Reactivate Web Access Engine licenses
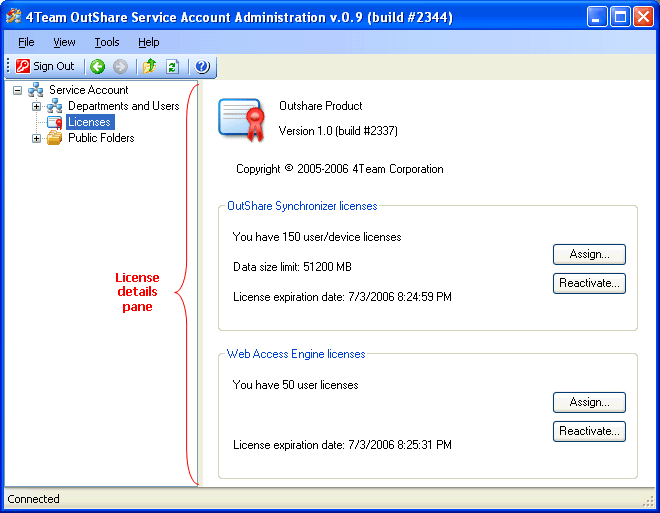 tap(589, 431)
